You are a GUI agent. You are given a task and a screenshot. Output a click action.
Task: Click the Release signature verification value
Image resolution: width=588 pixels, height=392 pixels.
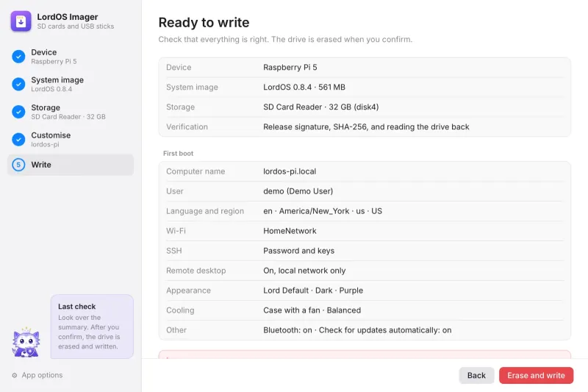click(366, 126)
